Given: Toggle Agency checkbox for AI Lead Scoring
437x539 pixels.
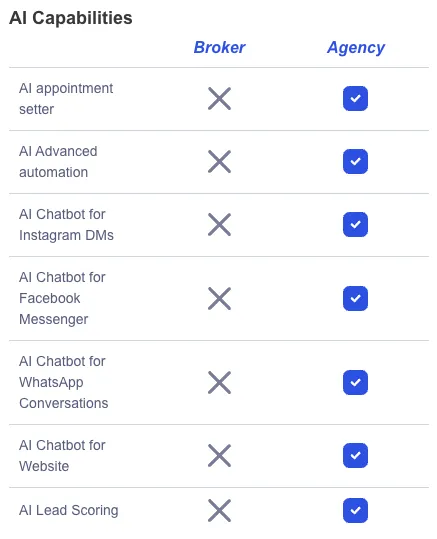Looking at the screenshot, I should 355,510.
